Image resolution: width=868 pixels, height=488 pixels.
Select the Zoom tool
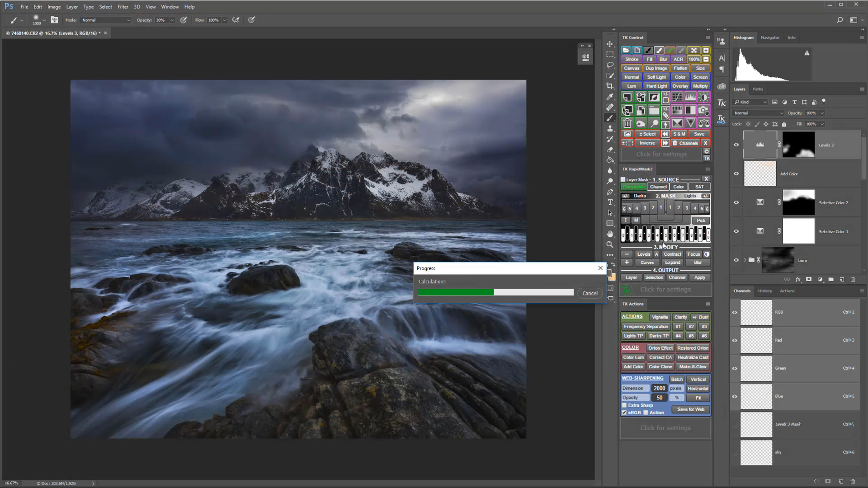point(610,244)
